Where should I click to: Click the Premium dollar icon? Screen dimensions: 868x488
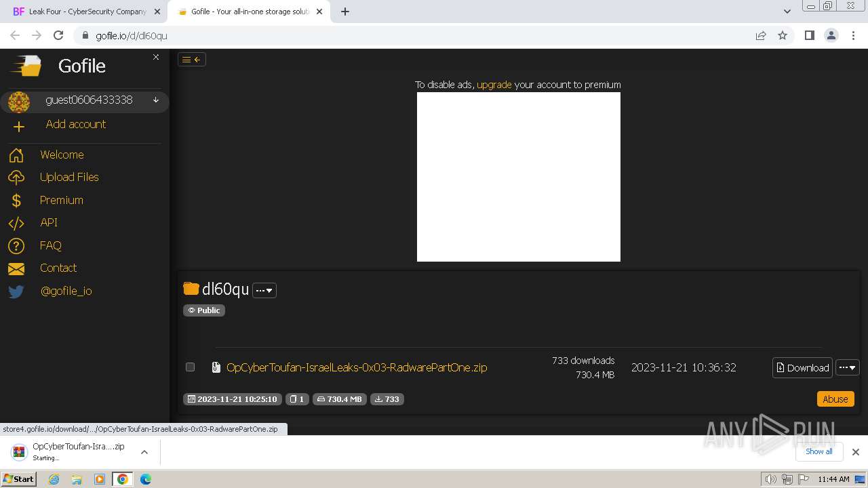coord(16,201)
